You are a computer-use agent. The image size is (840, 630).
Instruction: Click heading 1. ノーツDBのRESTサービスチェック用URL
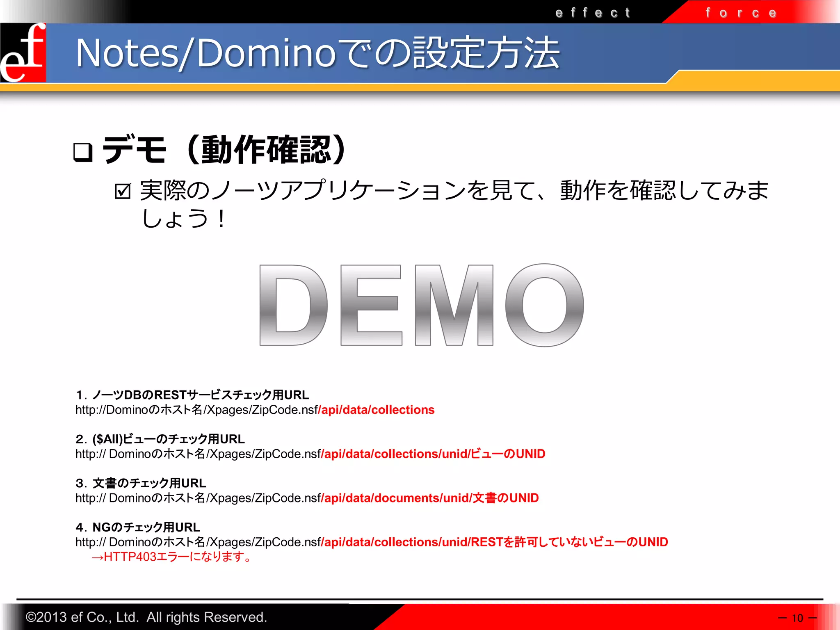(x=192, y=395)
